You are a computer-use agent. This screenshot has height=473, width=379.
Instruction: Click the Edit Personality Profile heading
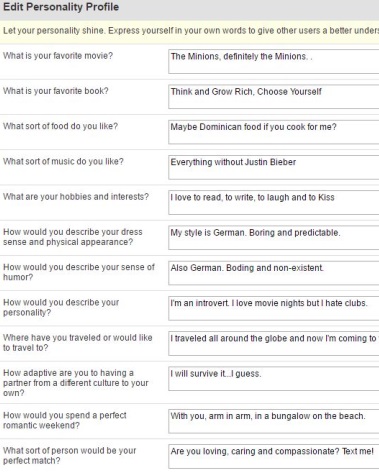click(x=61, y=7)
